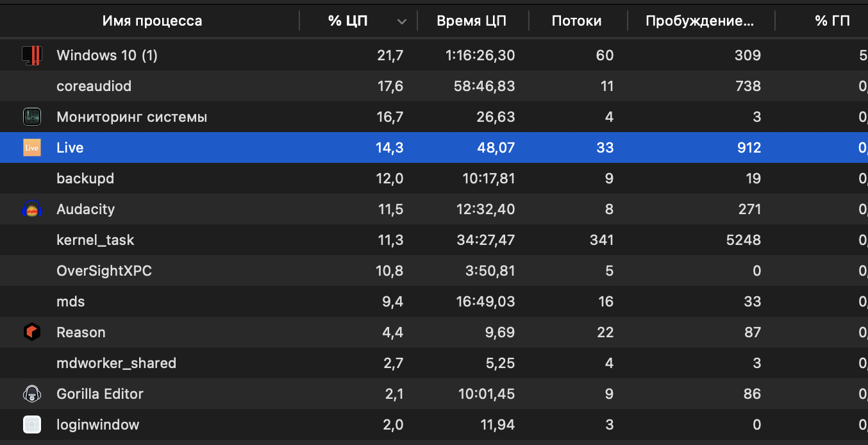Click the Windows 10 Parallels icon

[32, 56]
